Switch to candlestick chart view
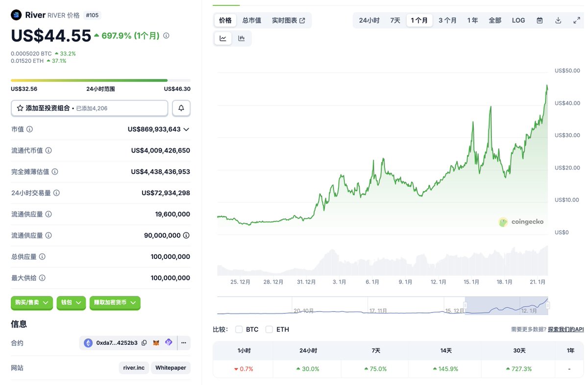This screenshot has height=385, width=588. click(x=242, y=38)
